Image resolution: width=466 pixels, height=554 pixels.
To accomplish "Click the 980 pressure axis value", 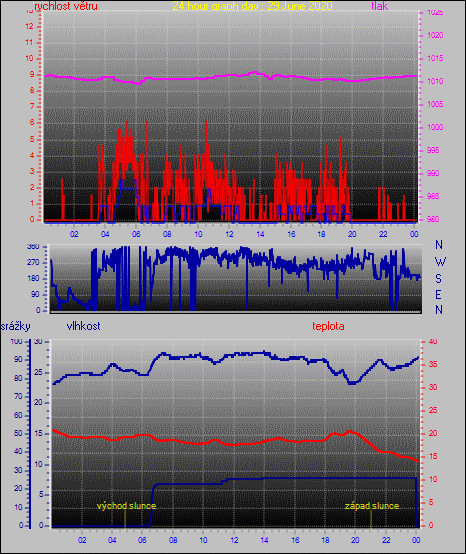I will (433, 219).
